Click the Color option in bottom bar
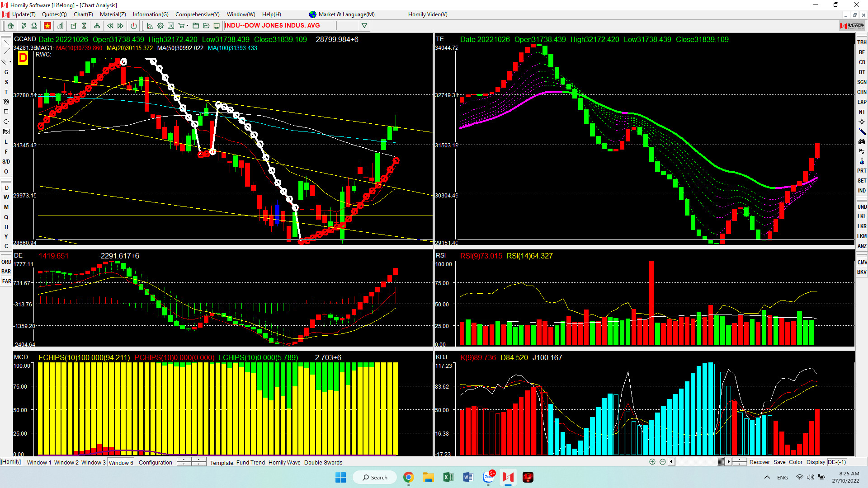868x488 pixels. click(x=795, y=462)
